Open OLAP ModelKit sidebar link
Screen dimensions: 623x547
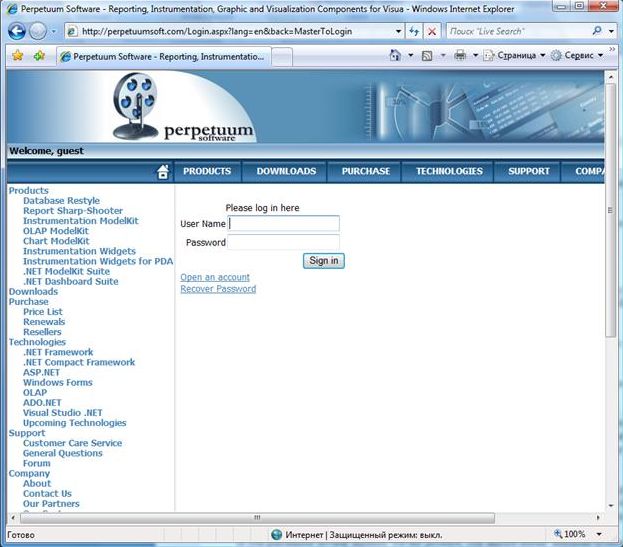point(56,231)
